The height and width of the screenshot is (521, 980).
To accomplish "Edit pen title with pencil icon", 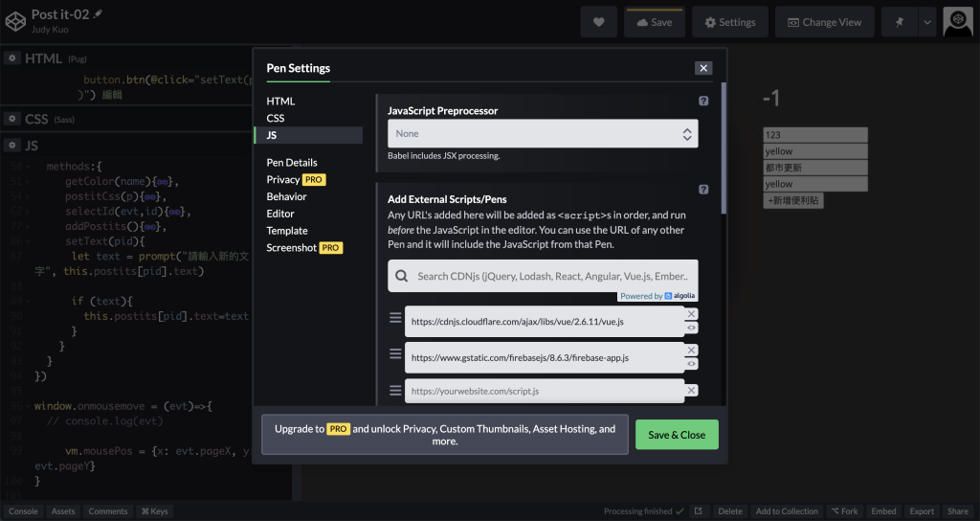I will tap(98, 13).
